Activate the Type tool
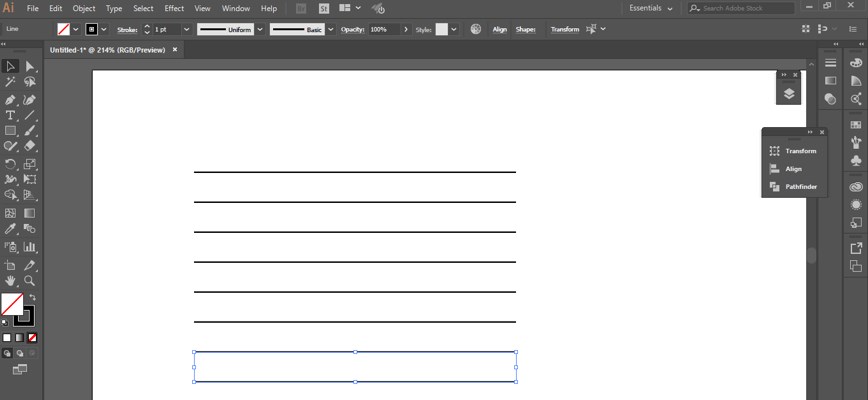Screen dimensions: 868x400 tap(11, 116)
